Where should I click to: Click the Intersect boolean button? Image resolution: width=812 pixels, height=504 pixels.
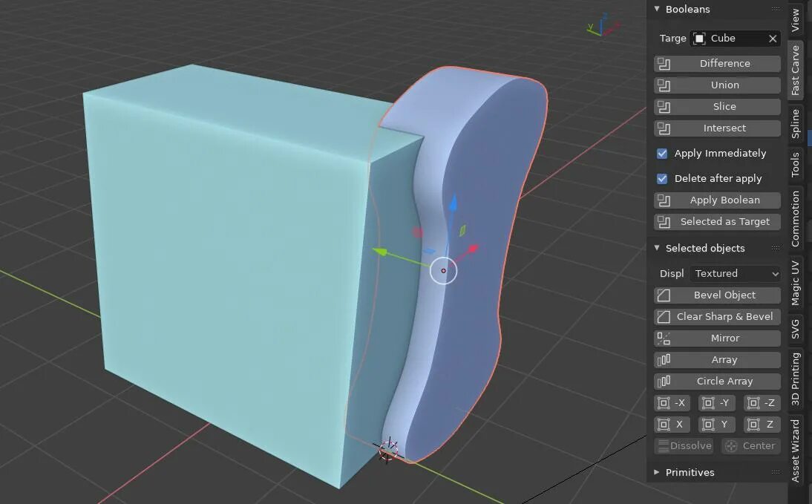(x=717, y=128)
